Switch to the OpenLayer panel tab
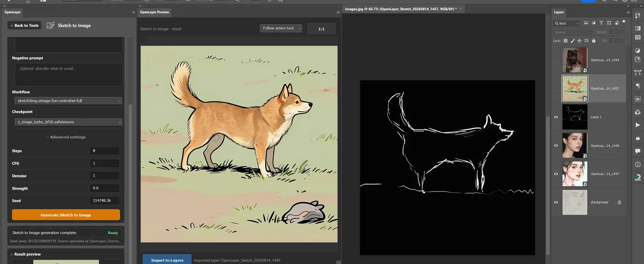644x264 pixels. click(x=13, y=12)
